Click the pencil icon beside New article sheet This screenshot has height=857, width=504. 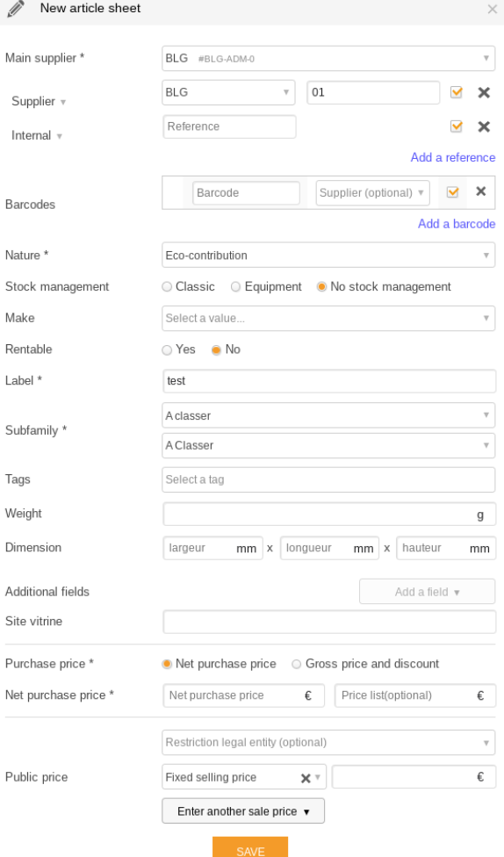tap(16, 9)
